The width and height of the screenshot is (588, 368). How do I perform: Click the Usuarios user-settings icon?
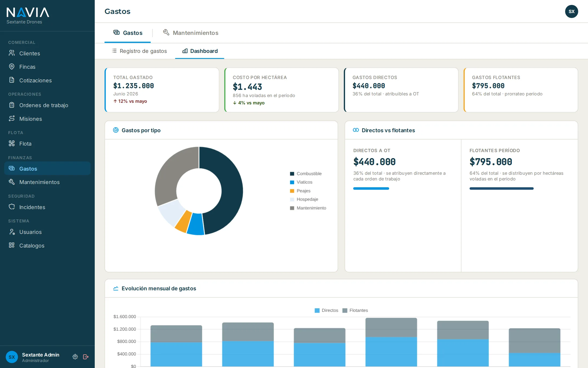[12, 232]
